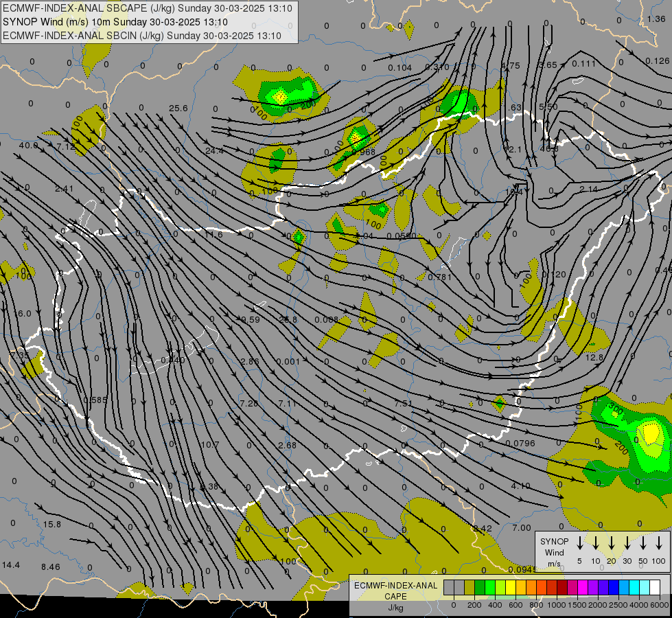Screen dimensions: 672x618
Task: Click the '6000' tick label on color scale
Action: tap(659, 605)
